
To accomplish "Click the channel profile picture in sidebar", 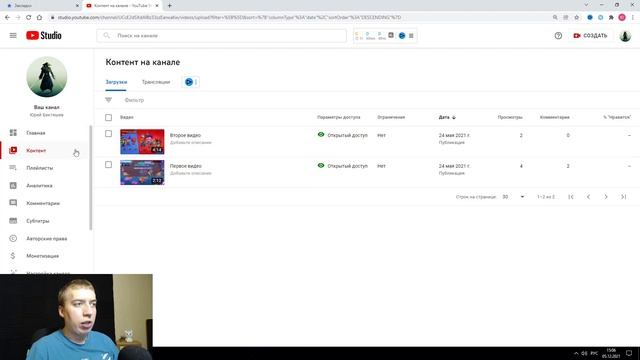I will 47,77.
